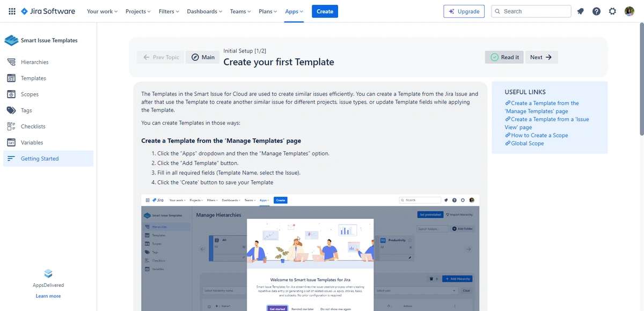The image size is (644, 311).
Task: Click the Smart Issue Templates logo icon
Action: click(11, 40)
